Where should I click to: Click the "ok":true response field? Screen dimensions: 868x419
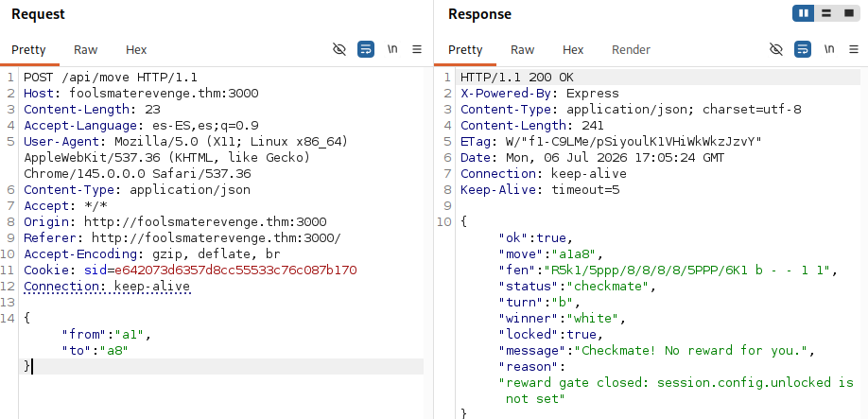point(536,238)
